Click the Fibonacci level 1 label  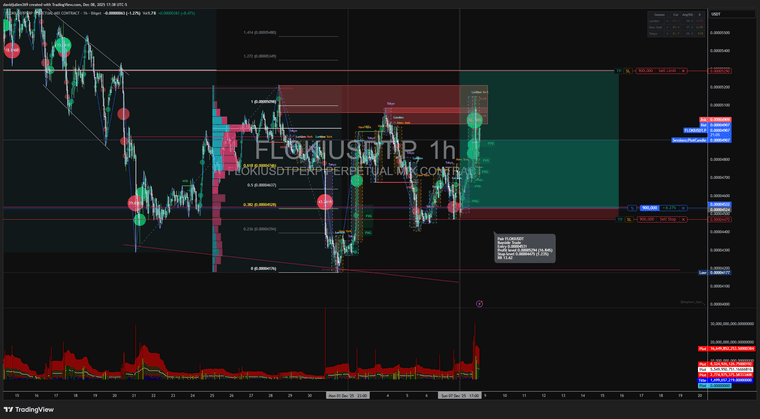pyautogui.click(x=264, y=101)
